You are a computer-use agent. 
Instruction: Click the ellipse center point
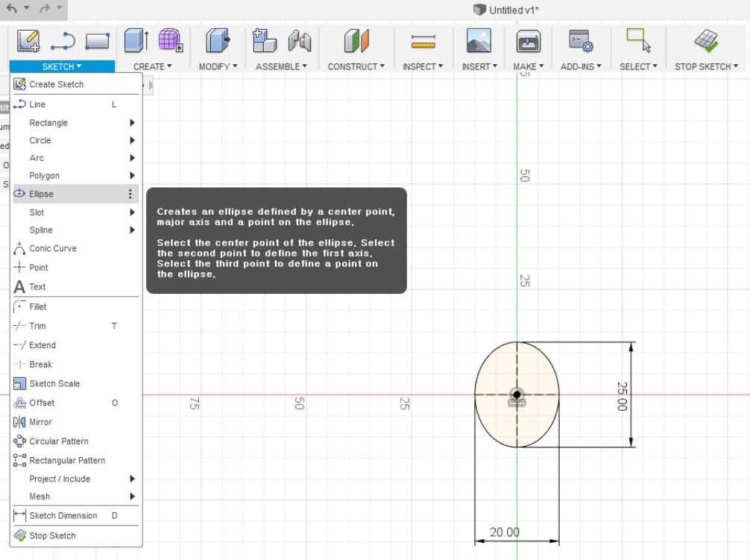pyautogui.click(x=517, y=394)
